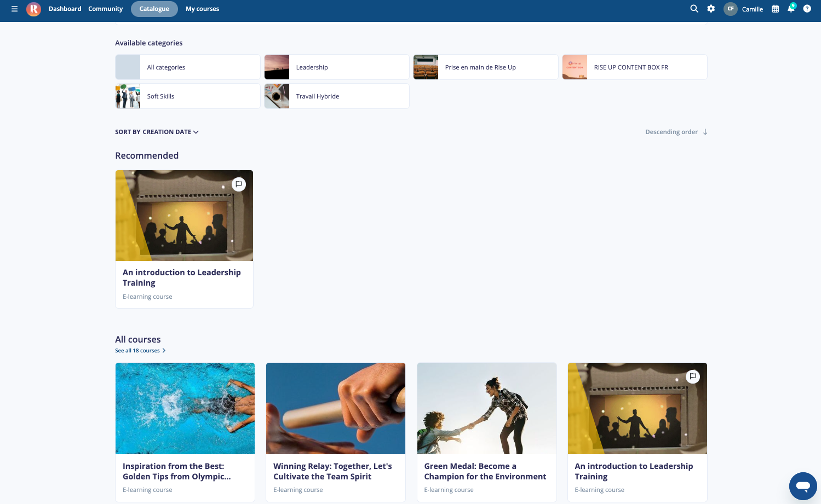This screenshot has height=504, width=821.
Task: Choose the All categories color tile
Action: [128, 67]
